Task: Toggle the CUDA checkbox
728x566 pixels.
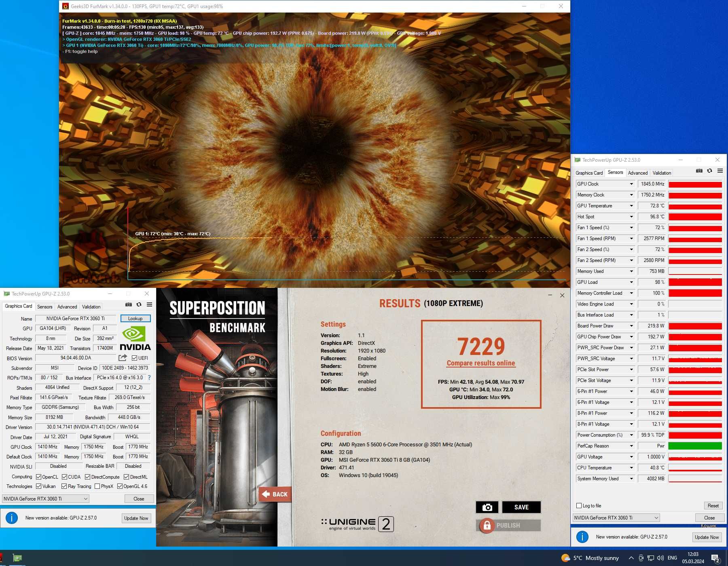Action: pyautogui.click(x=64, y=477)
